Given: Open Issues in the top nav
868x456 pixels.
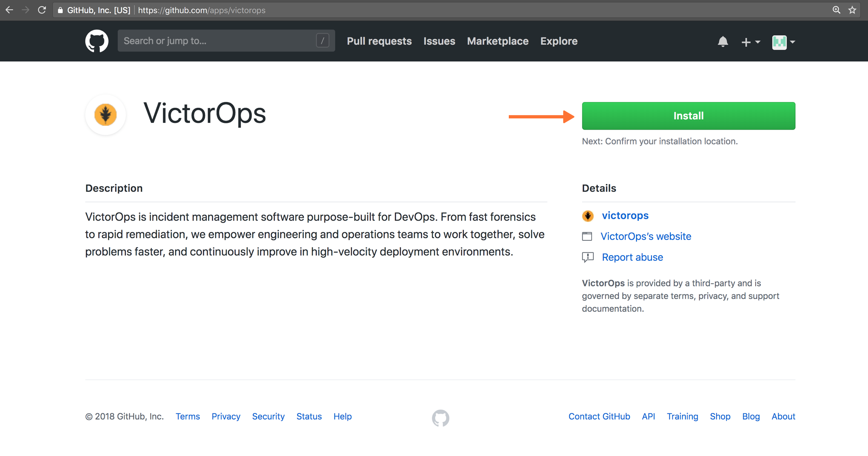Looking at the screenshot, I should pyautogui.click(x=439, y=41).
